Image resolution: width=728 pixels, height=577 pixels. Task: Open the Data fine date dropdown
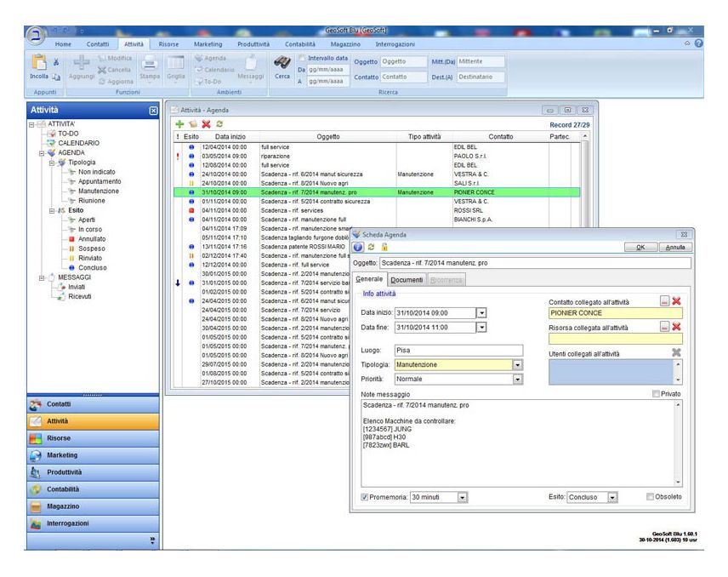pos(481,328)
